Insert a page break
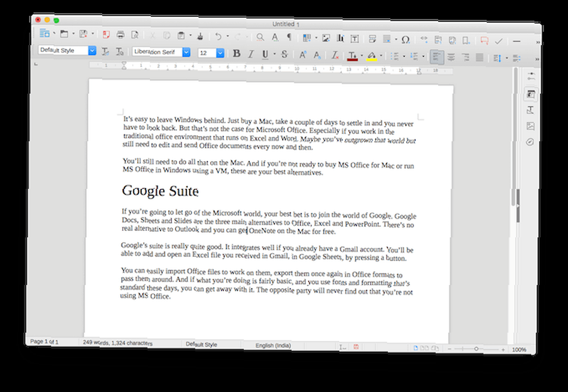 click(373, 39)
